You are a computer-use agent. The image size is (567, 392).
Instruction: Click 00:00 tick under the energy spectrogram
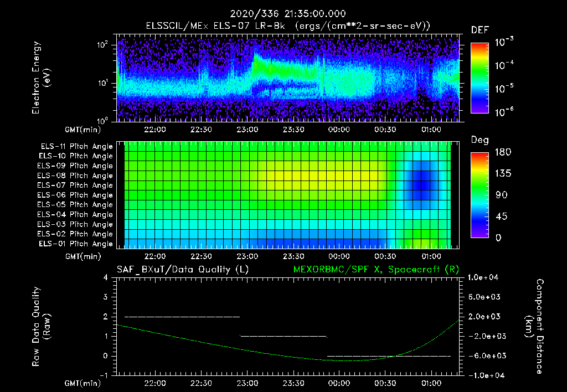(x=339, y=130)
